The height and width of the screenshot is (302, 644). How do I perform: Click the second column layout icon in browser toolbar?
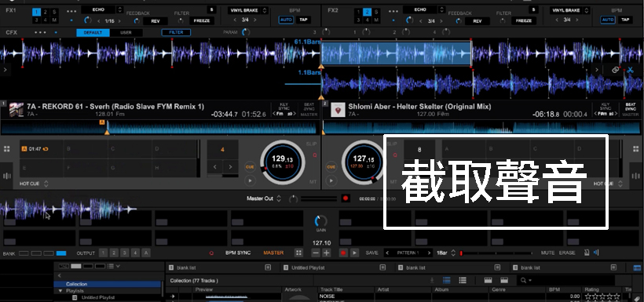504,280
